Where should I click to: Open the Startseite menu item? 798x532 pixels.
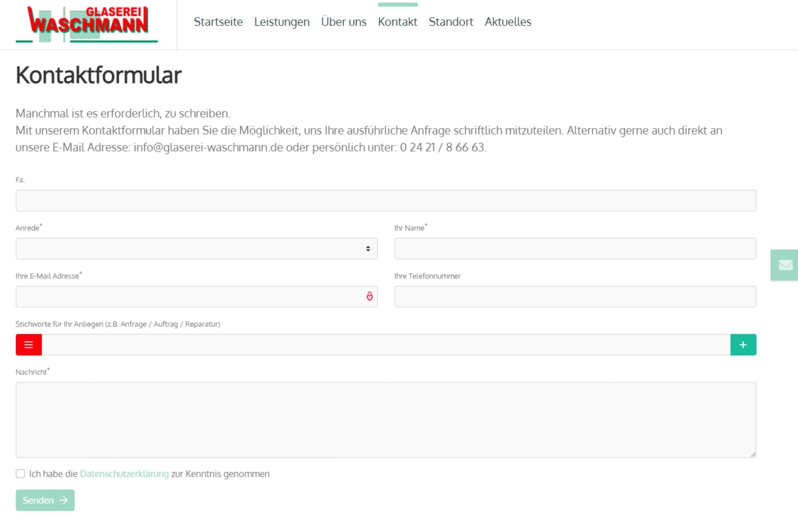[218, 22]
